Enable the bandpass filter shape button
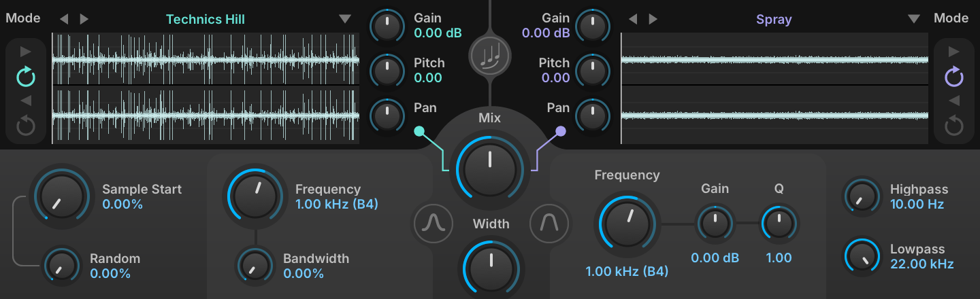980x299 pixels. point(434,223)
